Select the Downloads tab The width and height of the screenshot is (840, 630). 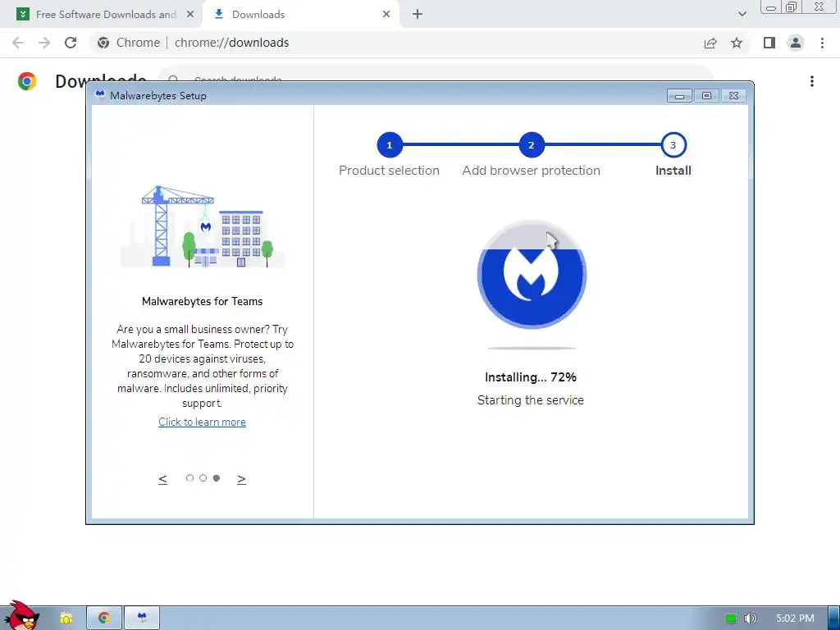(x=300, y=15)
